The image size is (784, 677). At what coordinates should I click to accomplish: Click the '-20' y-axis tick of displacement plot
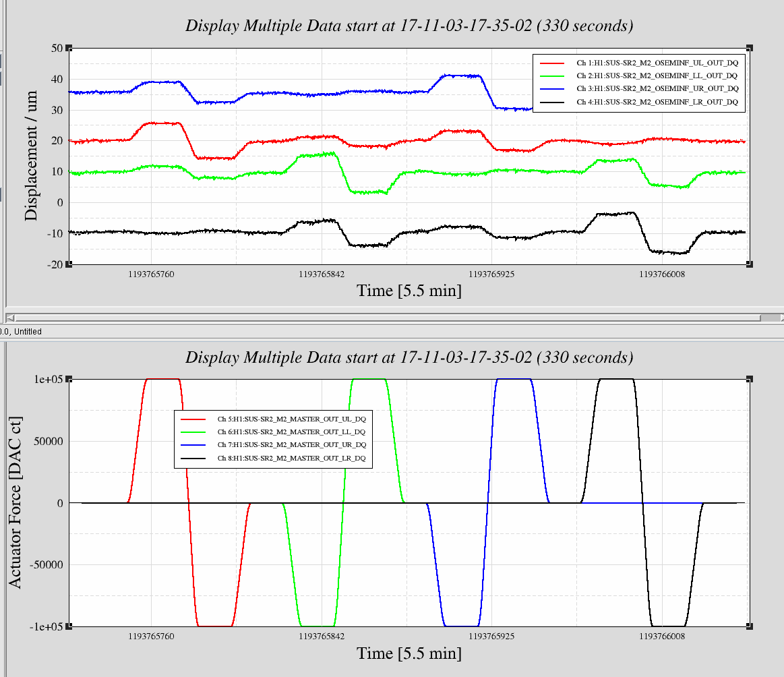point(55,264)
